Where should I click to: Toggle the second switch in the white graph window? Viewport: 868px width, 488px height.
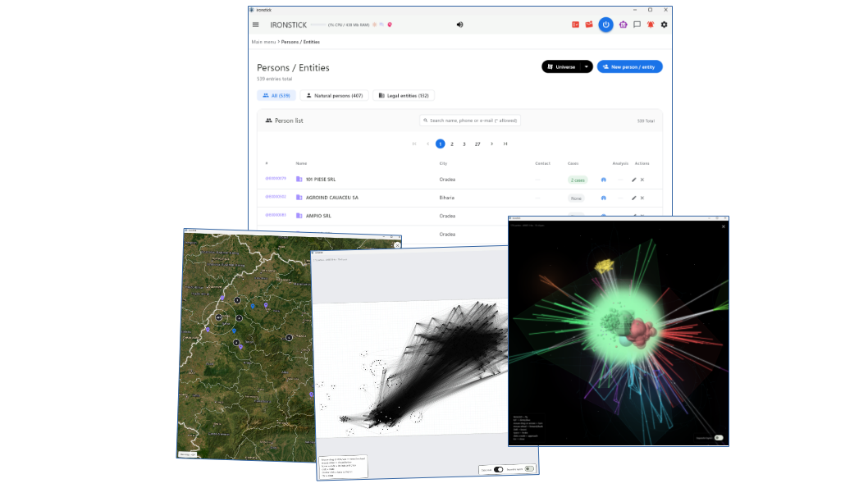click(529, 468)
